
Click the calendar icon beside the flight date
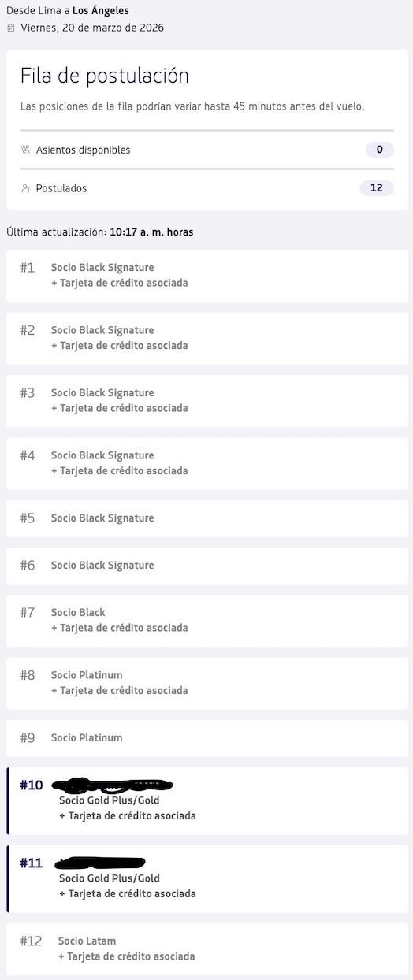click(x=10, y=28)
